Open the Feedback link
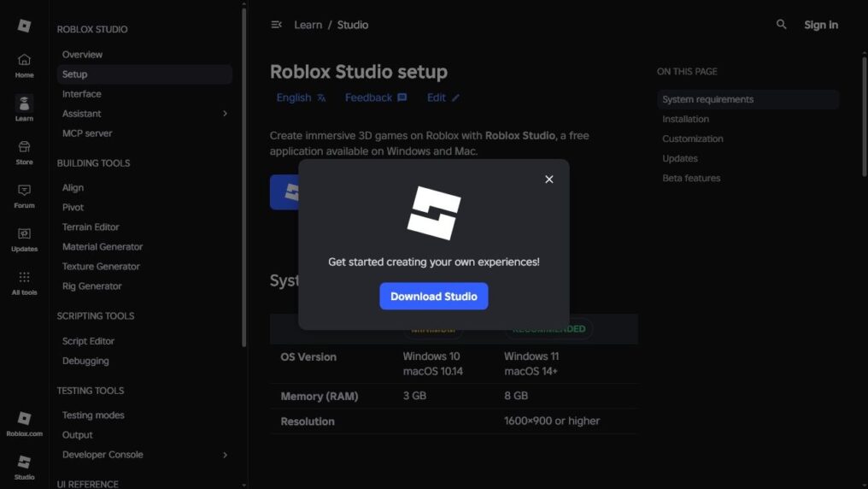This screenshot has width=868, height=489. pyautogui.click(x=376, y=97)
